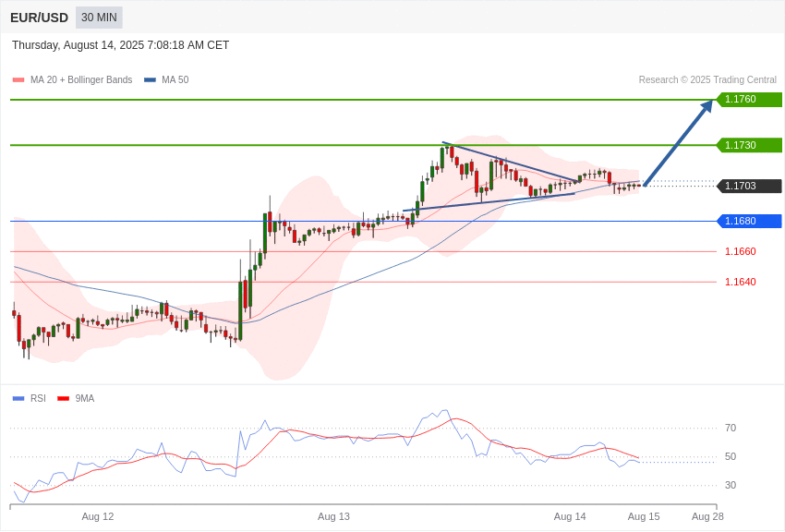Click the RSI 70 level label

[x=731, y=428]
